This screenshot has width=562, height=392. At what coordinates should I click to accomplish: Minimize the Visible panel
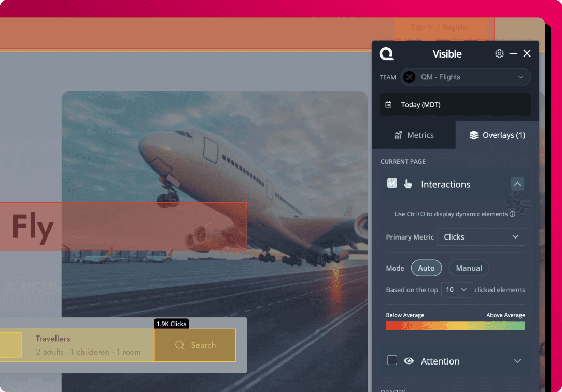click(513, 53)
